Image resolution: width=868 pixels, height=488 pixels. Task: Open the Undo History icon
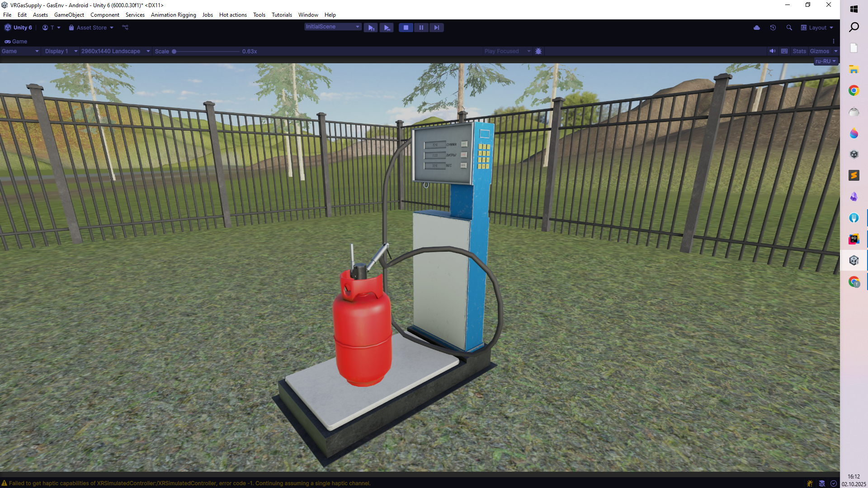point(773,28)
